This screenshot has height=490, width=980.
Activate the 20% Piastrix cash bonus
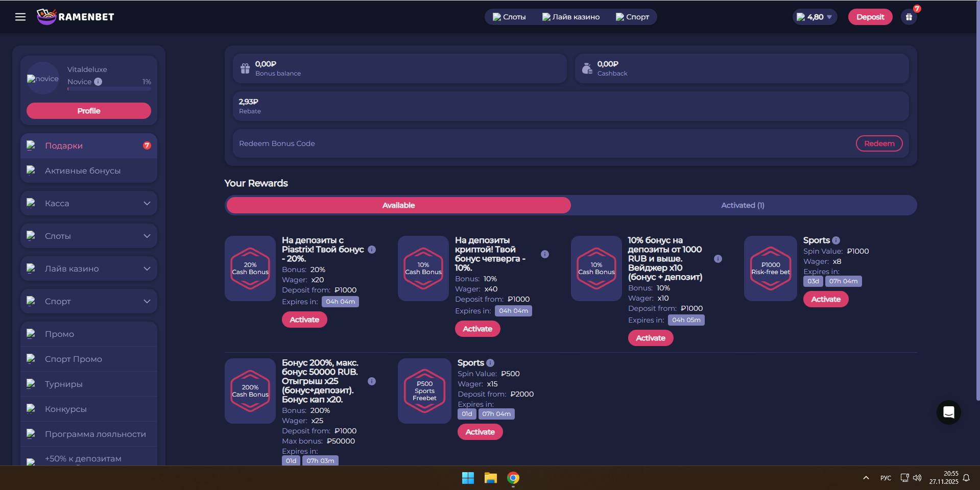coord(304,320)
